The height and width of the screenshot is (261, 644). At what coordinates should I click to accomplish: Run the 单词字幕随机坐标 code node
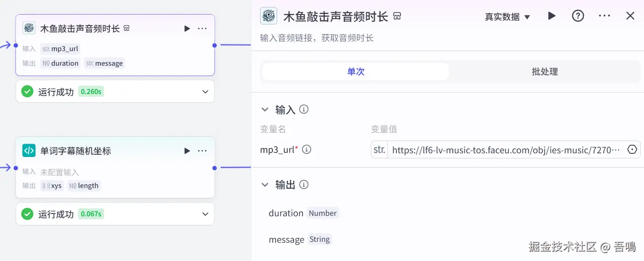point(187,151)
